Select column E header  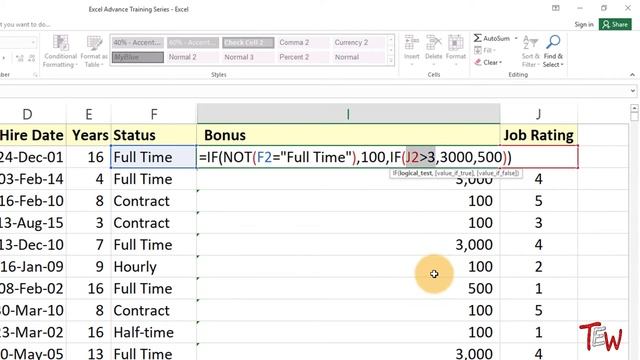pos(89,114)
